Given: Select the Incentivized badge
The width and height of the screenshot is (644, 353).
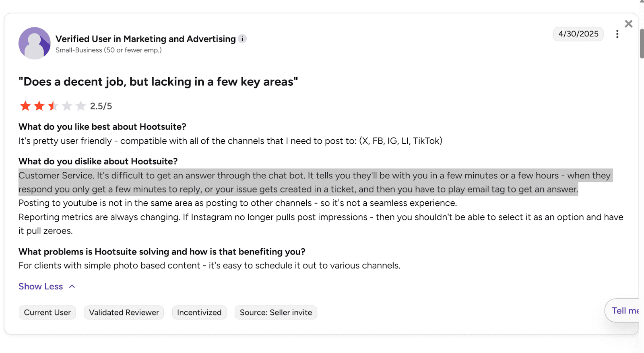Looking at the screenshot, I should [x=199, y=312].
